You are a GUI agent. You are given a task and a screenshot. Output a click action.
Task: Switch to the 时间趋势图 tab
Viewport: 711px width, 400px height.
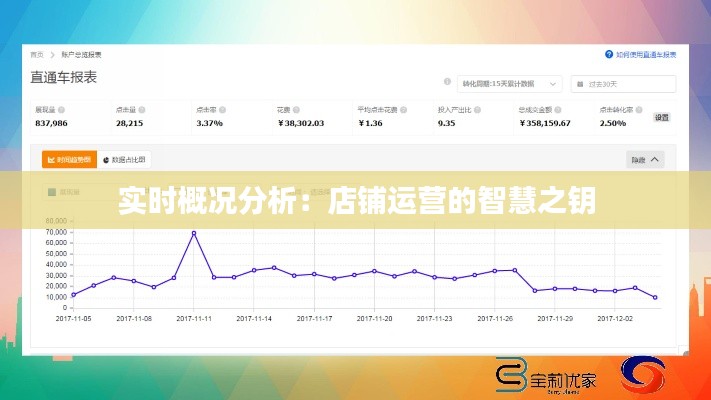click(69, 159)
